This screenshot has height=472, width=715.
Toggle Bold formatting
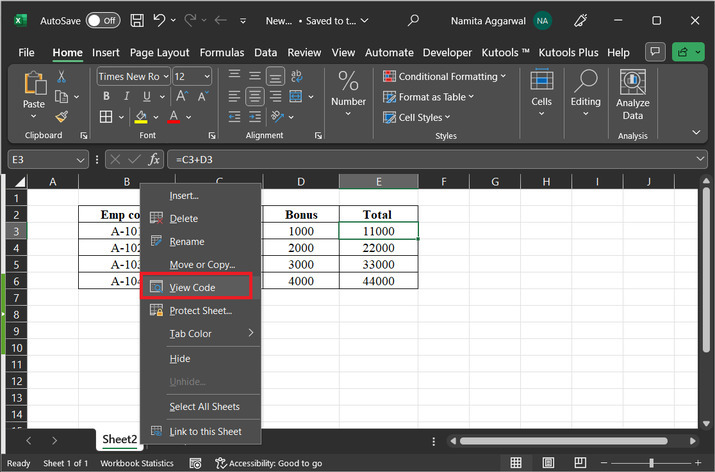[x=105, y=97]
